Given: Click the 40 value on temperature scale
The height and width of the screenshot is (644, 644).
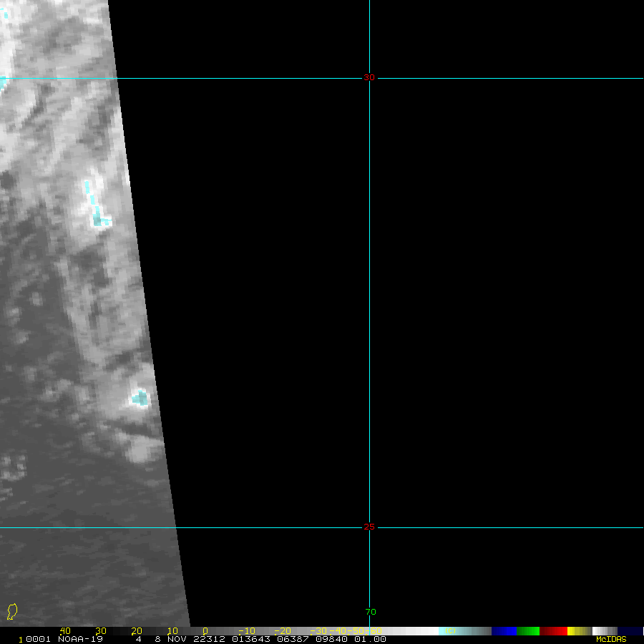Looking at the screenshot, I should 65,630.
